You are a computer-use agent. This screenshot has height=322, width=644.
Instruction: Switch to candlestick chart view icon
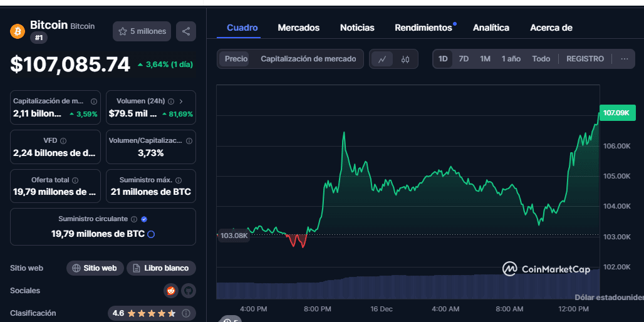(405, 60)
